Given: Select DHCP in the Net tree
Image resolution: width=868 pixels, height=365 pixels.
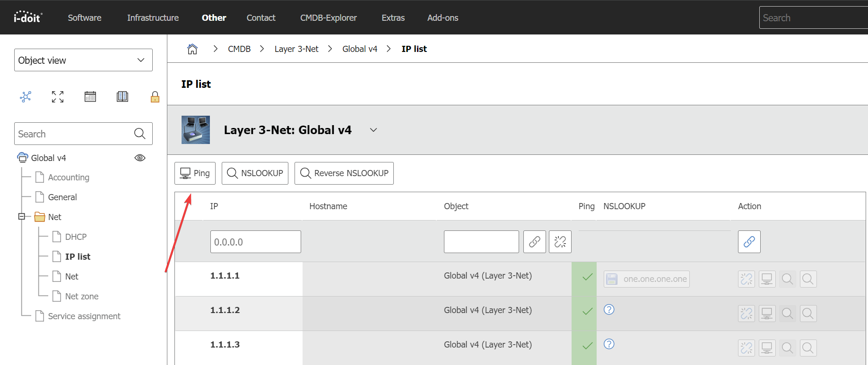Looking at the screenshot, I should coord(76,237).
